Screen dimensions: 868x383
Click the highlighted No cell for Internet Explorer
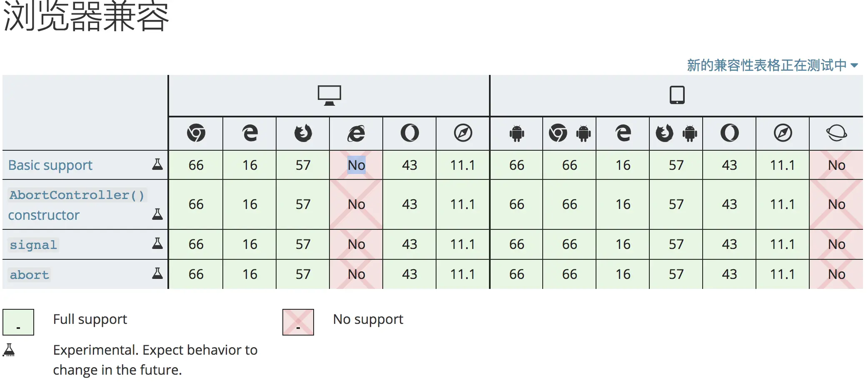[357, 165]
